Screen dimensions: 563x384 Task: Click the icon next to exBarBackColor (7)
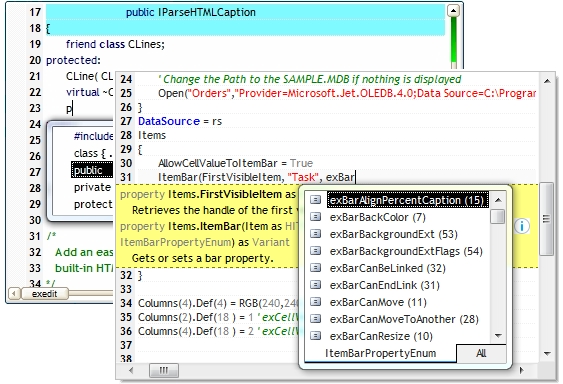click(x=315, y=217)
